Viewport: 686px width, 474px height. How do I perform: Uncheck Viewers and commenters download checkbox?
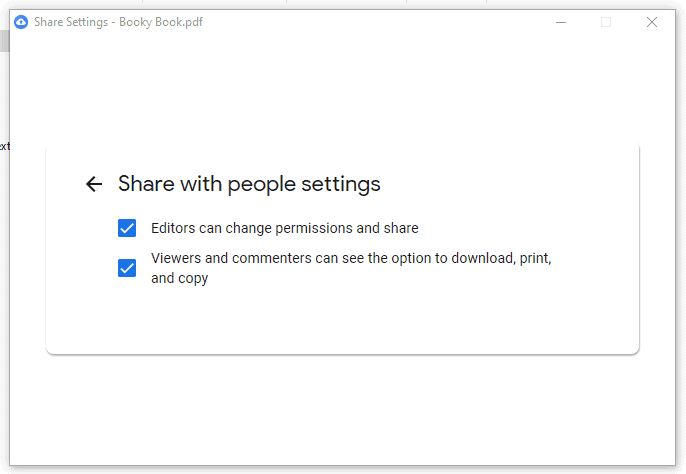127,268
